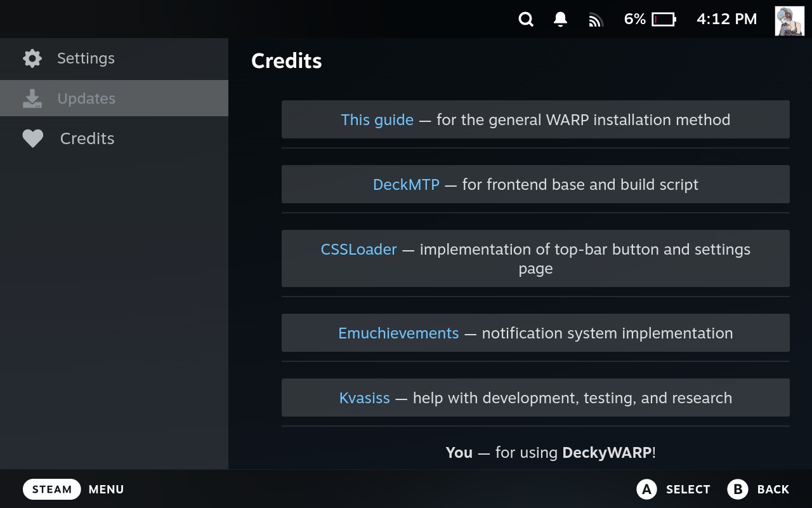Click "notification system implementation" text
Viewport: 812px width, 508px height.
click(607, 333)
